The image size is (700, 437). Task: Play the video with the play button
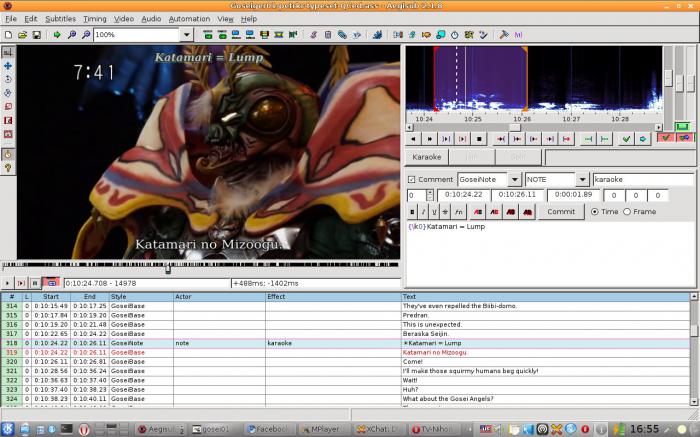point(7,283)
